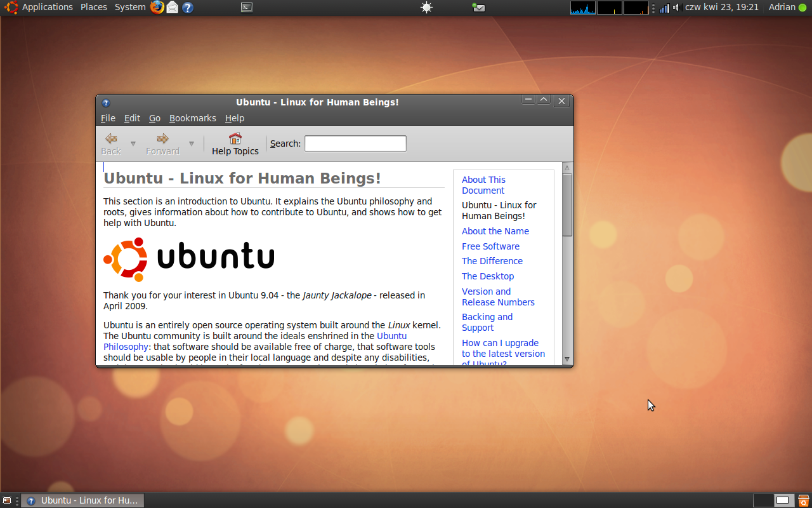The image size is (812, 508).
Task: Follow The Difference link
Action: click(x=492, y=261)
